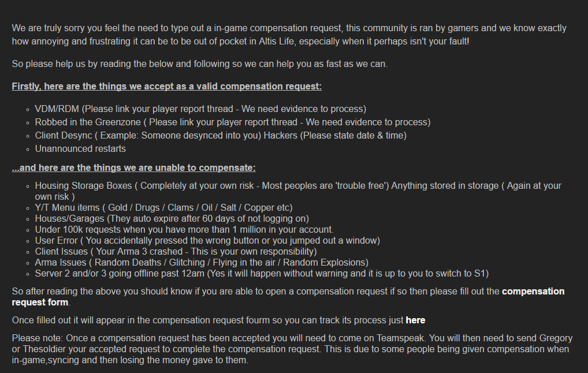Click the 'Unannounced restarts' bullet

pos(80,148)
